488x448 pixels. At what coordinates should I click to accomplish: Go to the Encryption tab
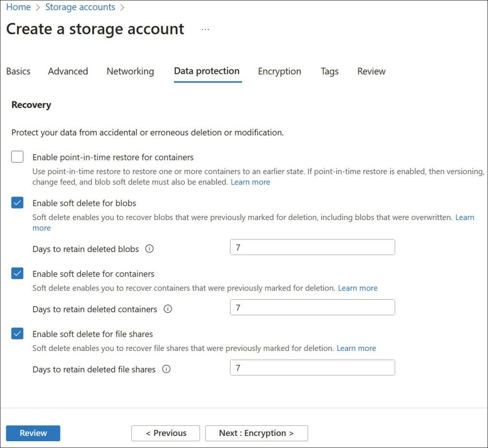click(279, 71)
